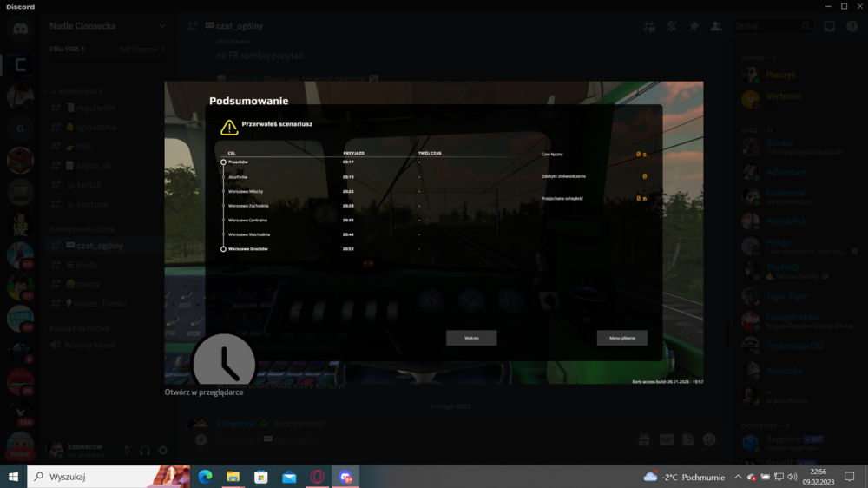The width and height of the screenshot is (868, 488).
Task: Open the GIF picker
Action: pos(667,439)
